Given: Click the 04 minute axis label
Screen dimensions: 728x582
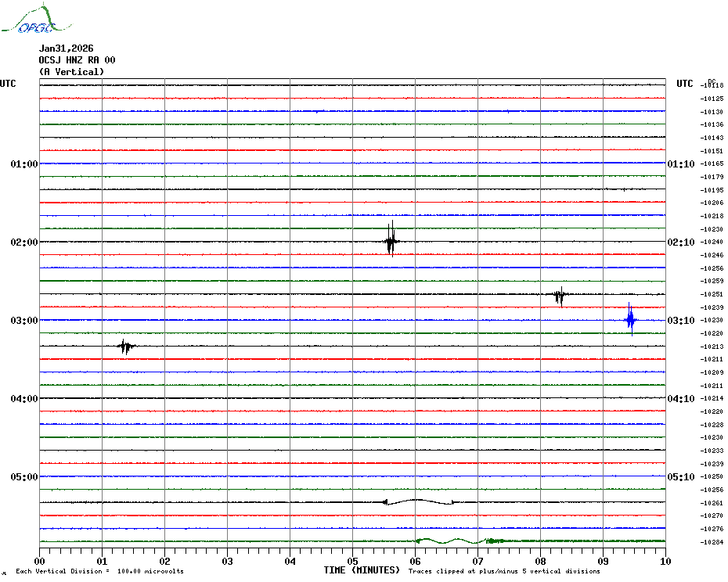Looking at the screenshot, I should point(290,561).
